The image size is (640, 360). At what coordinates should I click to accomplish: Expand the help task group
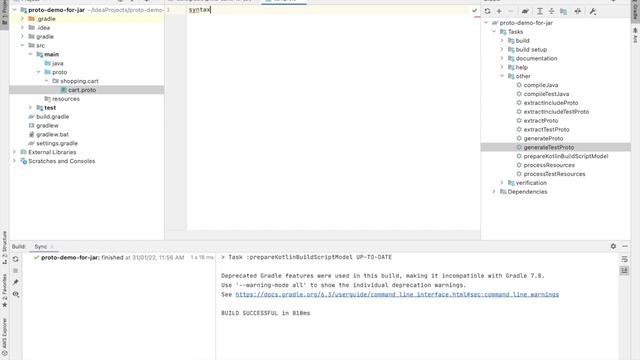click(502, 67)
